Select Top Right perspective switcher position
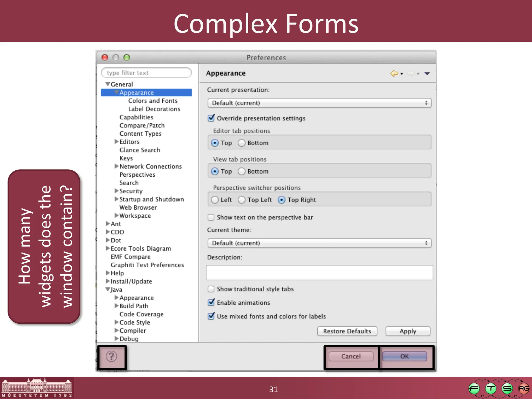Image resolution: width=532 pixels, height=399 pixels. (282, 200)
